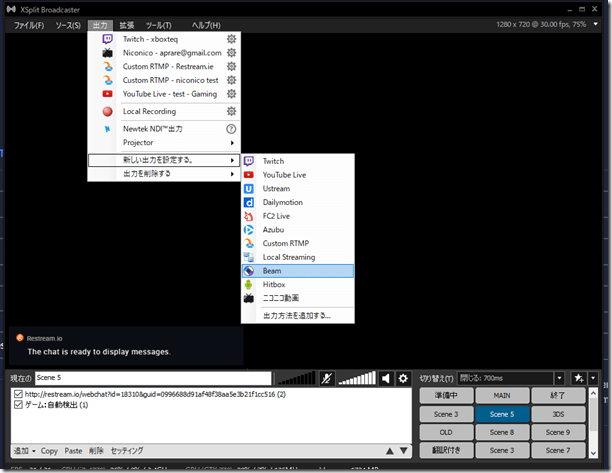612x473 pixels.
Task: Click the YouTube Live icon in the submenu
Action: 249,175
